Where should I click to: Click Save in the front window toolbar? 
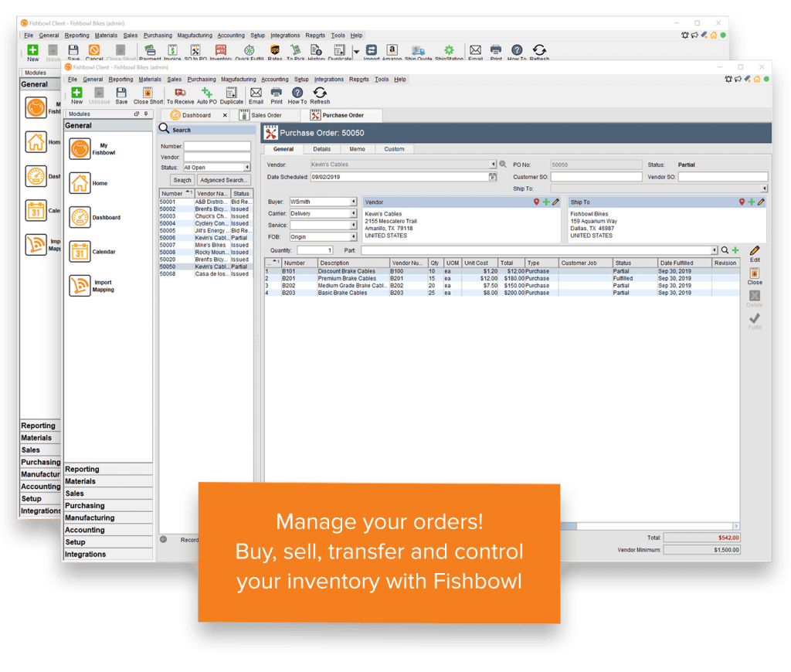point(121,95)
